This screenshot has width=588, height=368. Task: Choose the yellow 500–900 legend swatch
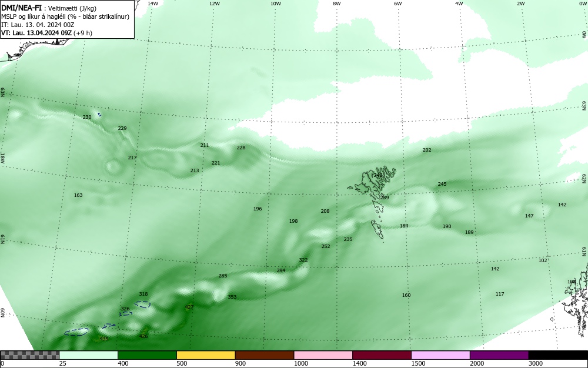tap(206, 355)
